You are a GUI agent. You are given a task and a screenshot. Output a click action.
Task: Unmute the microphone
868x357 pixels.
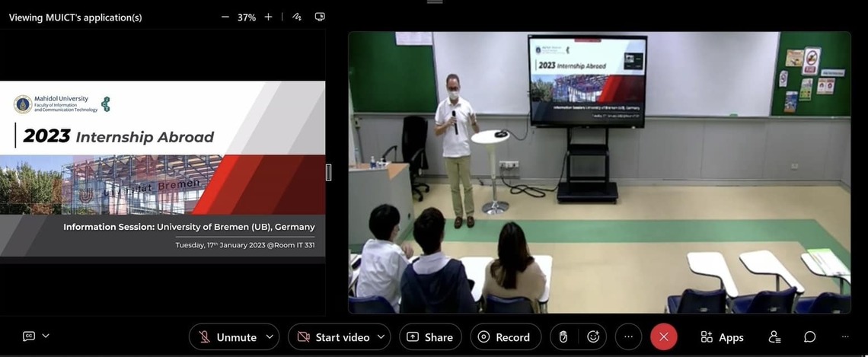pyautogui.click(x=227, y=337)
